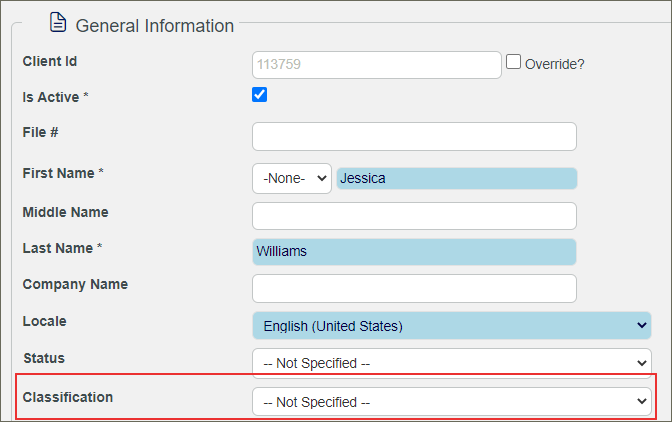Uncheck the Is Active checkbox
The image size is (672, 422).
point(259,95)
